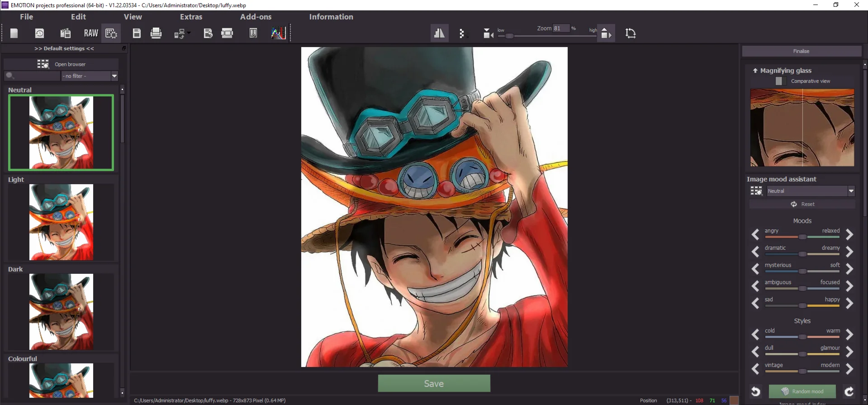
Task: Click the Reset mood button
Action: click(x=802, y=204)
